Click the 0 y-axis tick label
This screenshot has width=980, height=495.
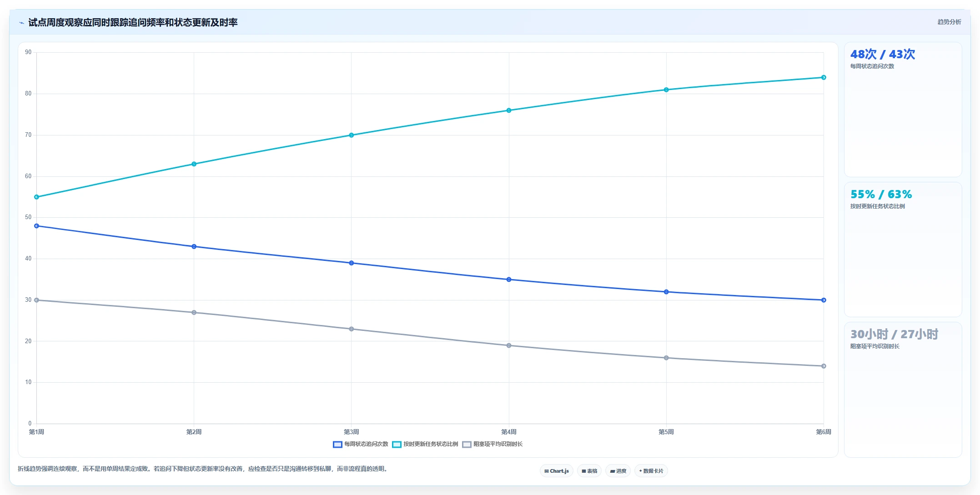click(30, 424)
